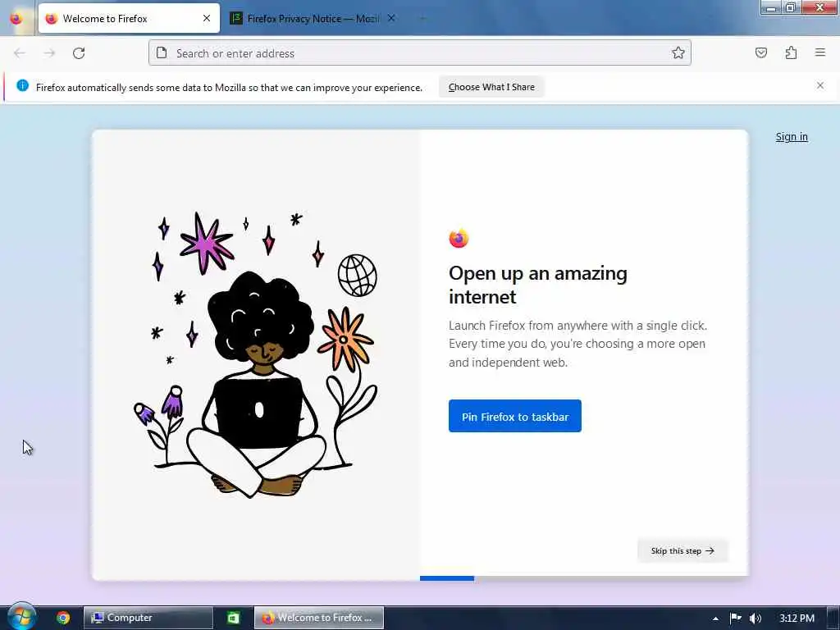Click Skip this step button
Image resolution: width=840 pixels, height=630 pixels.
[682, 550]
